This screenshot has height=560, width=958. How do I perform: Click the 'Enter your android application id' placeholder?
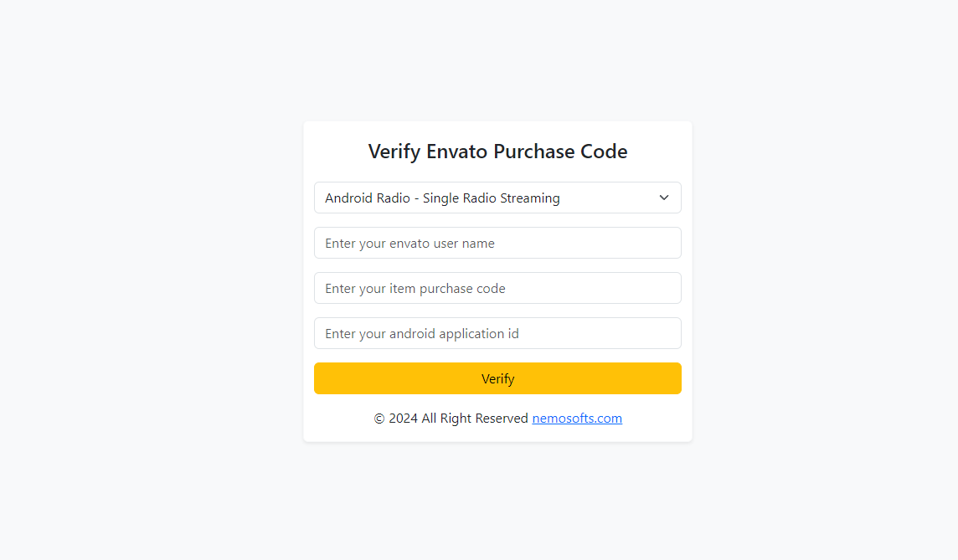(422, 333)
